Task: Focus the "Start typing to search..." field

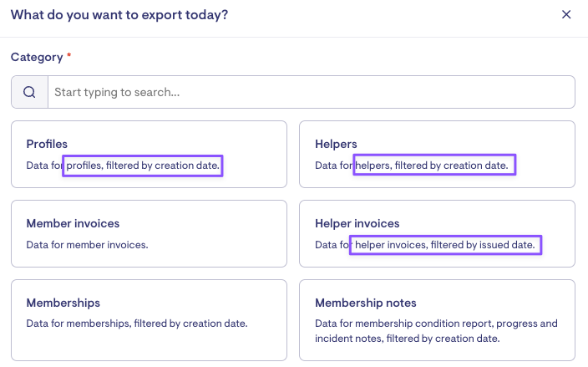Action: [x=311, y=92]
